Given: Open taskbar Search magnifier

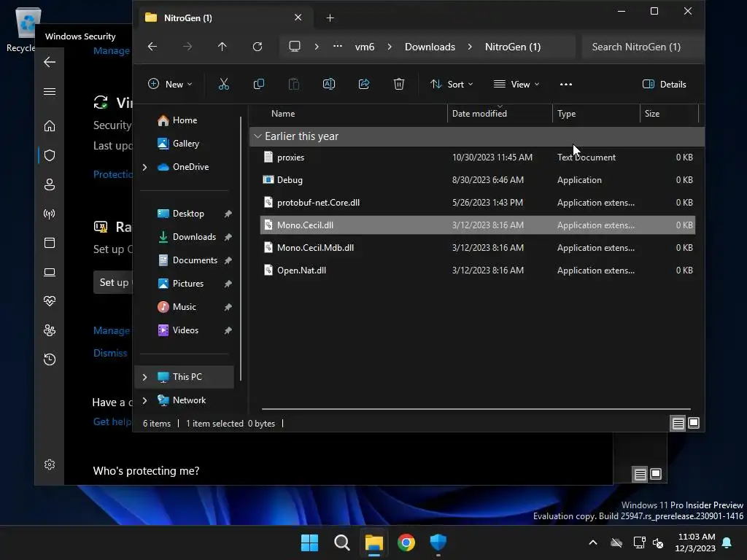Looking at the screenshot, I should [x=342, y=542].
